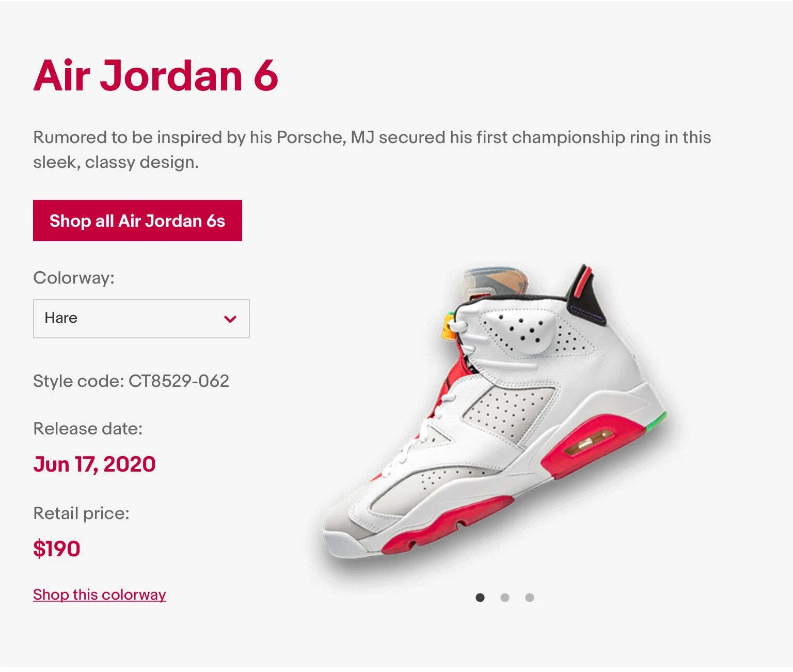Click the Retail price label
The width and height of the screenshot is (793, 672).
tap(81, 513)
